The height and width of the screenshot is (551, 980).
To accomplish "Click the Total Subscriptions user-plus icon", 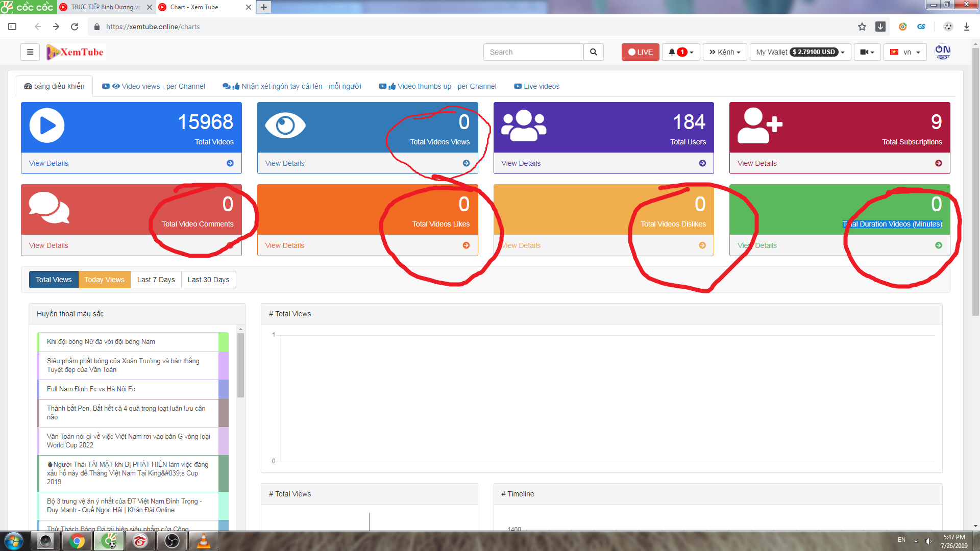I will pyautogui.click(x=760, y=126).
